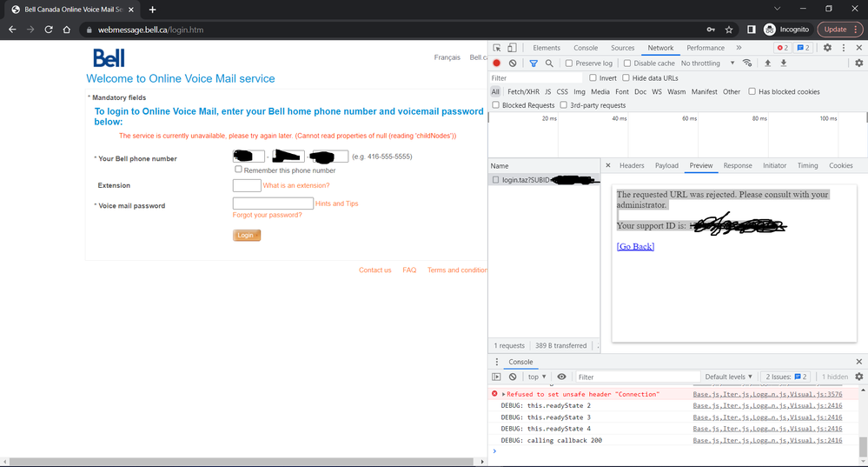Follow the Forgot your password link
Screen dimensions: 868x467
click(x=267, y=215)
